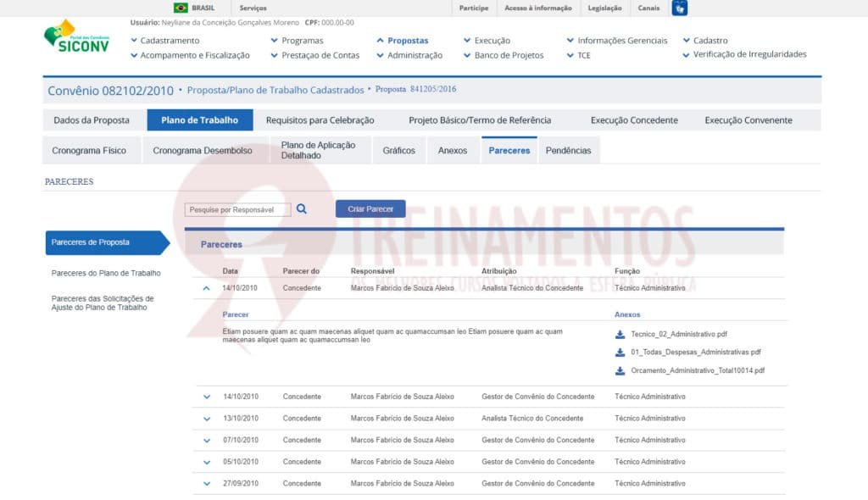
Task: Collapse the expanded 14/10/2010 Analista parecer
Action: point(206,288)
